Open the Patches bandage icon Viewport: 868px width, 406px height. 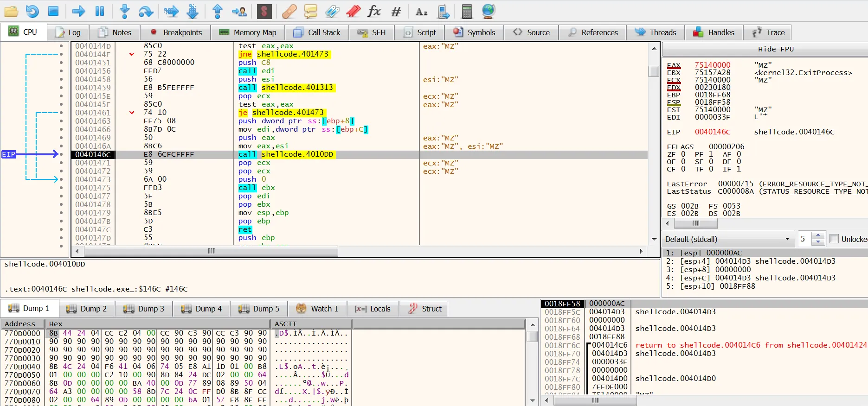tap(289, 11)
